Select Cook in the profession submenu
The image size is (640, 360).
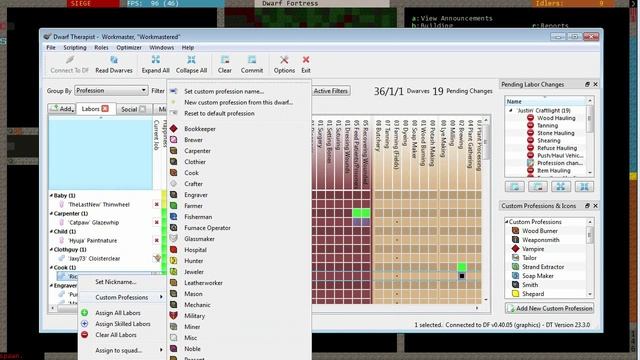click(239, 173)
